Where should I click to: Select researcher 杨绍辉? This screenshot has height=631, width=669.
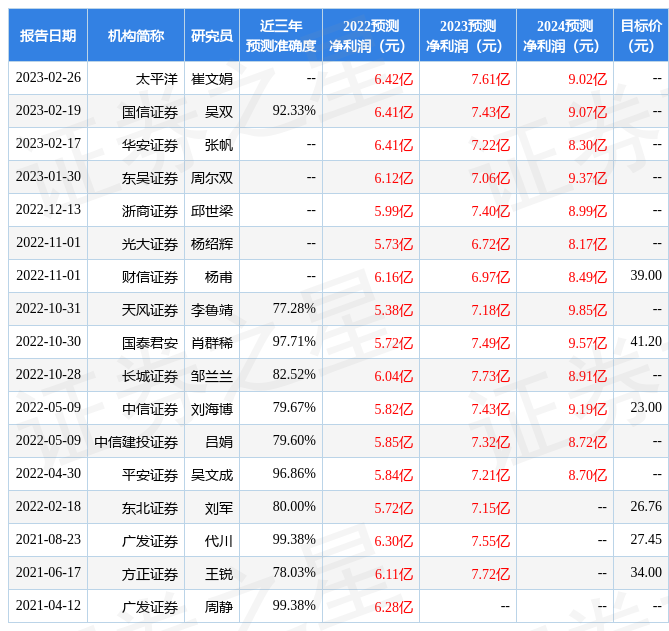[x=212, y=244]
